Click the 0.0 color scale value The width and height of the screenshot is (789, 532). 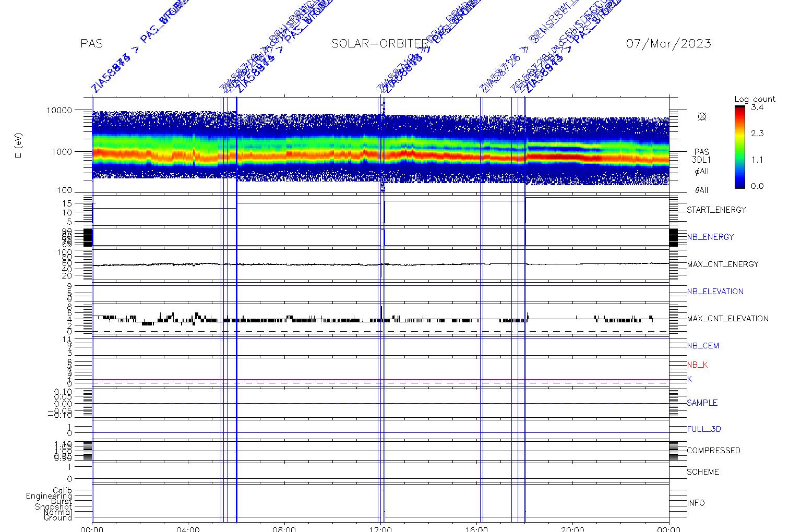click(757, 186)
